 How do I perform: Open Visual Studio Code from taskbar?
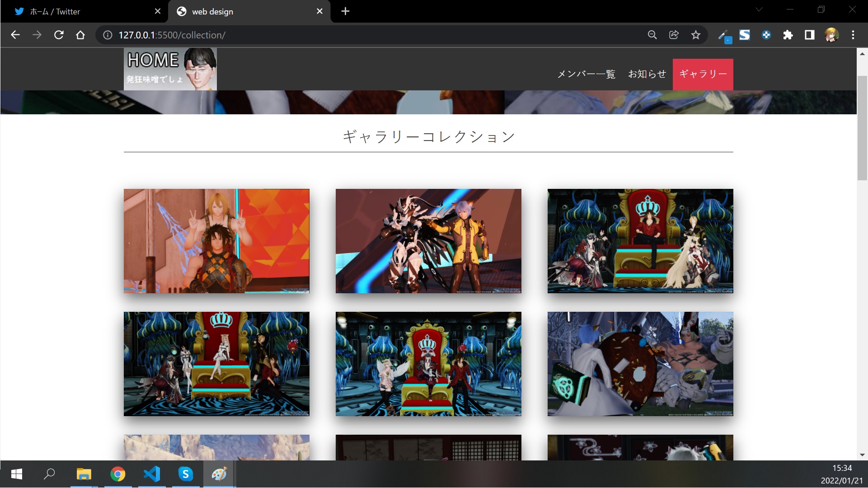pos(152,474)
